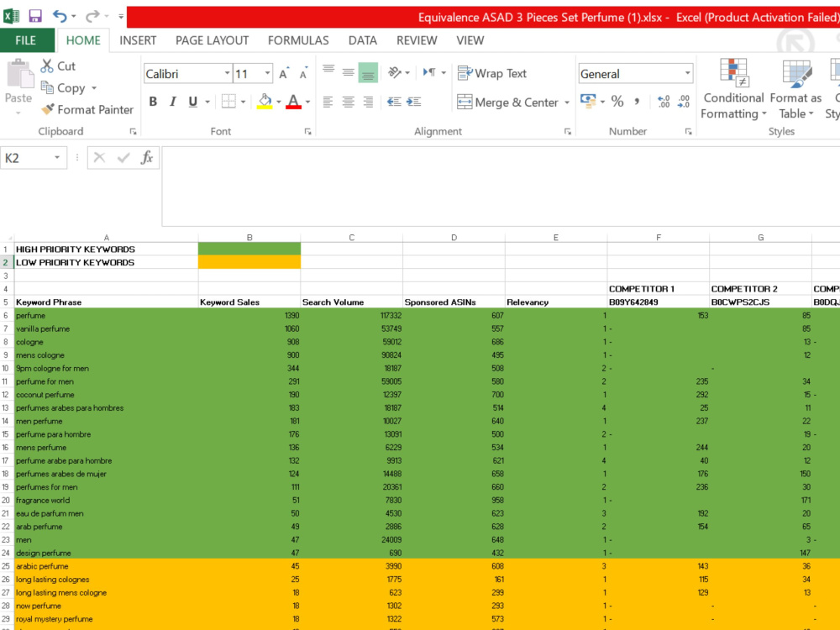This screenshot has height=630, width=840.
Task: Expand the Merge & Center dropdown arrow
Action: tap(567, 102)
